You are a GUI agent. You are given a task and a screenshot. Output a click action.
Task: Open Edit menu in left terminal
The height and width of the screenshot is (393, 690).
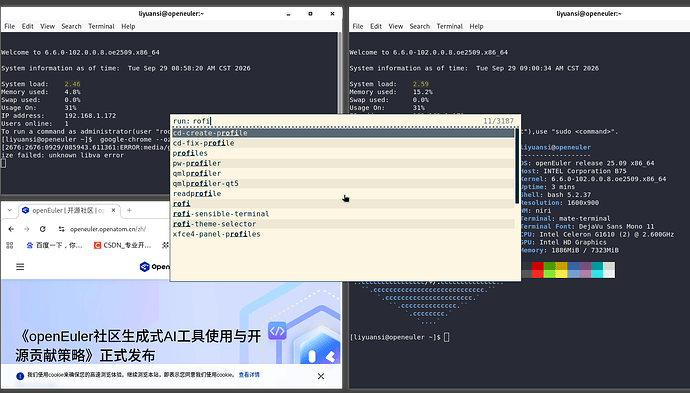coord(28,26)
